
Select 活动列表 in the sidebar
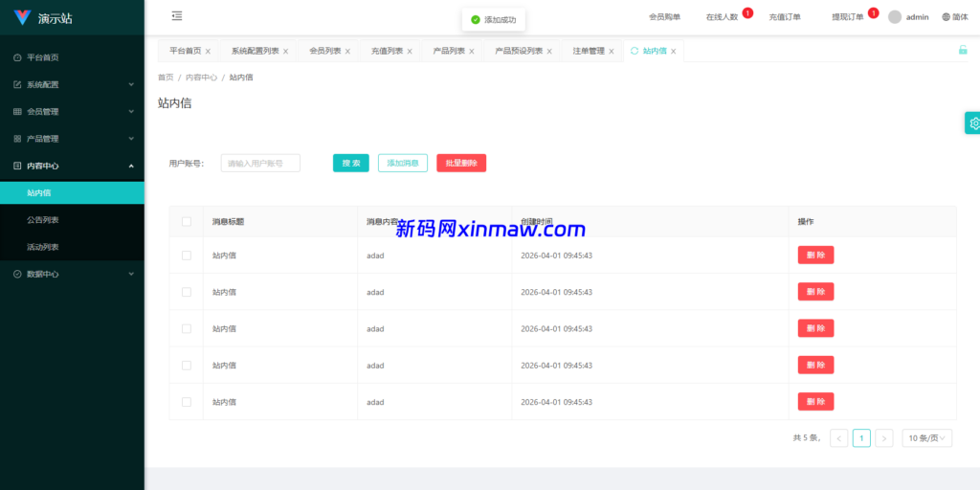tap(72, 247)
